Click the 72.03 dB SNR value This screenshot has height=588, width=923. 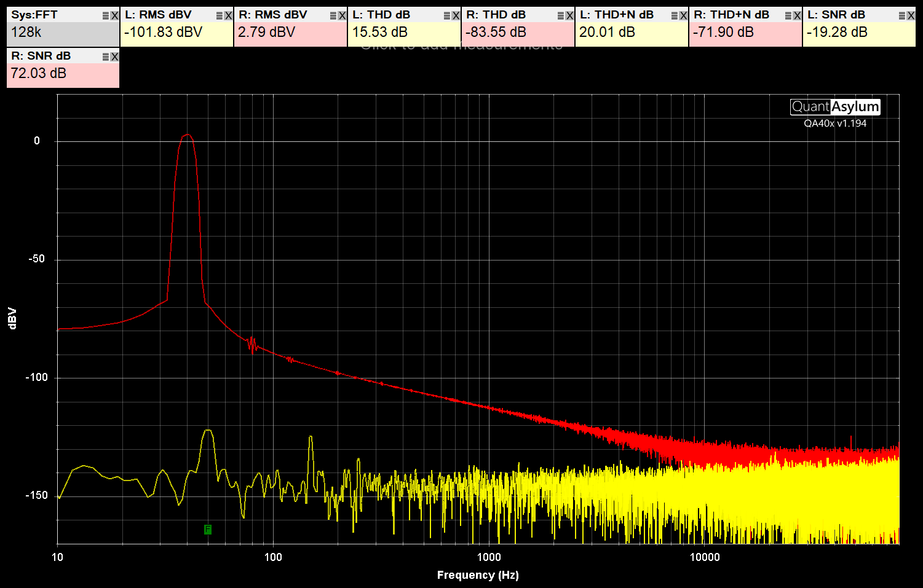(38, 73)
